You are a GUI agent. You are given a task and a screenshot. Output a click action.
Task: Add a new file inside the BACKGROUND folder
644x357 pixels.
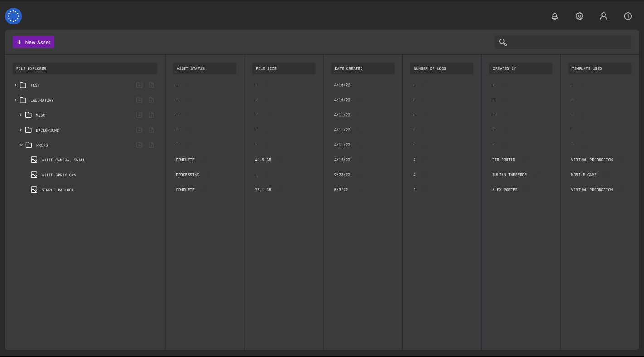click(x=151, y=130)
